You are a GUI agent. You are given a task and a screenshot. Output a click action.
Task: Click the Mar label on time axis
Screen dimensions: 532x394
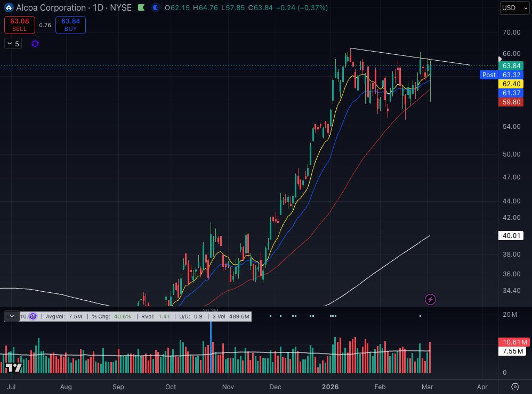427,387
